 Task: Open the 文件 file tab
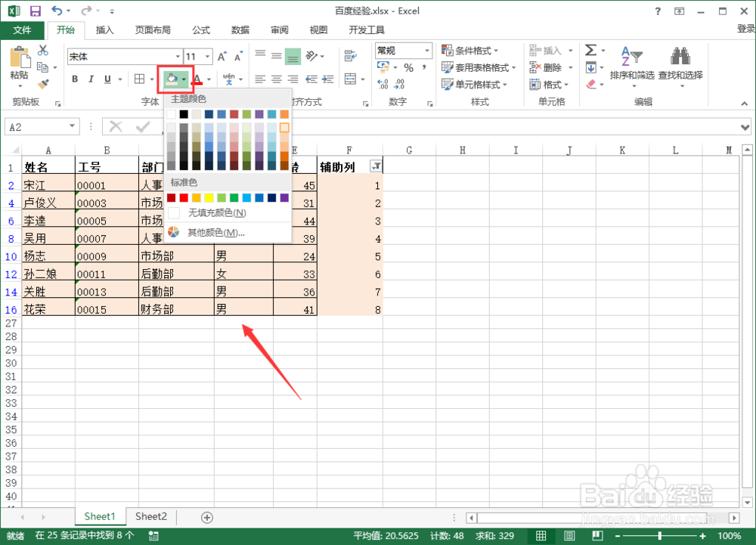tap(22, 30)
